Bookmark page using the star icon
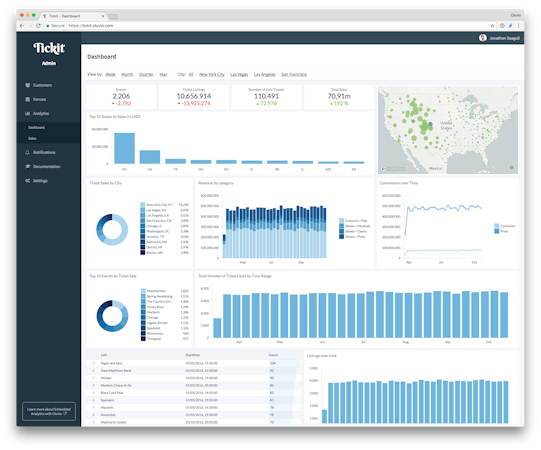 [492, 26]
